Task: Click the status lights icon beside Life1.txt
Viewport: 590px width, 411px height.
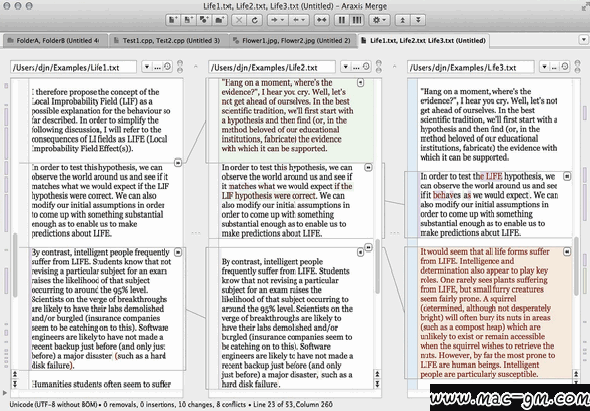Action: 180,67
